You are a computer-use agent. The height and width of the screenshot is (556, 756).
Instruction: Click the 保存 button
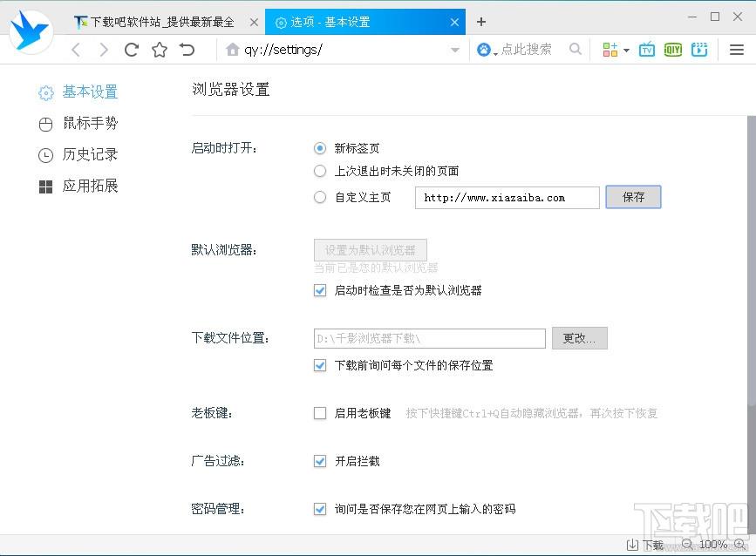pos(633,197)
